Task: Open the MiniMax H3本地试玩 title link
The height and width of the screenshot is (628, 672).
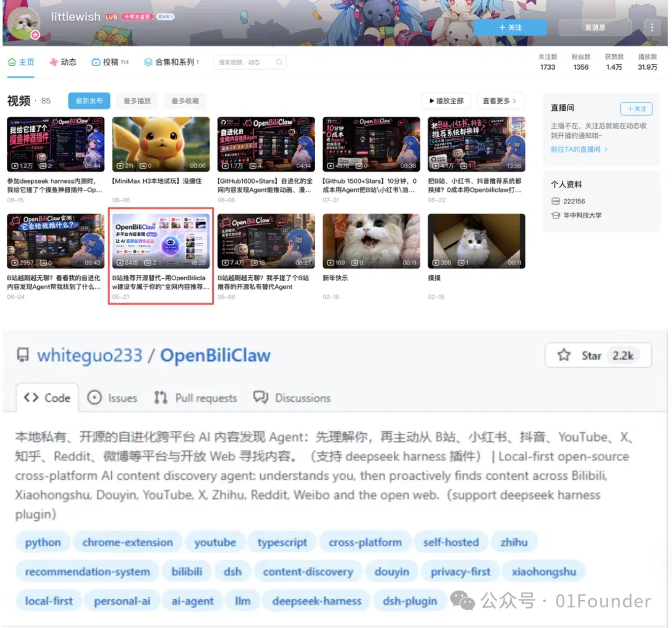Action: pyautogui.click(x=157, y=181)
